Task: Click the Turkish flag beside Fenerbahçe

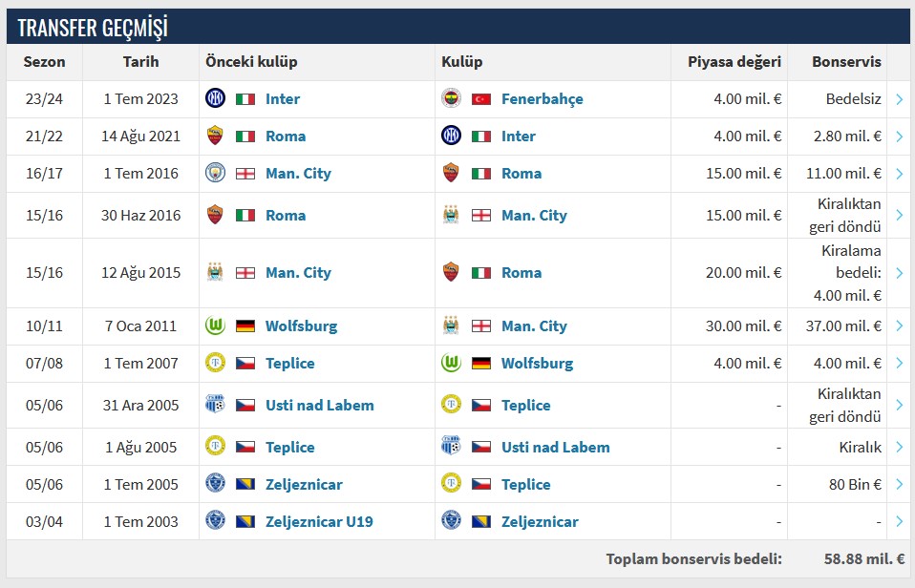Action: 481,98
